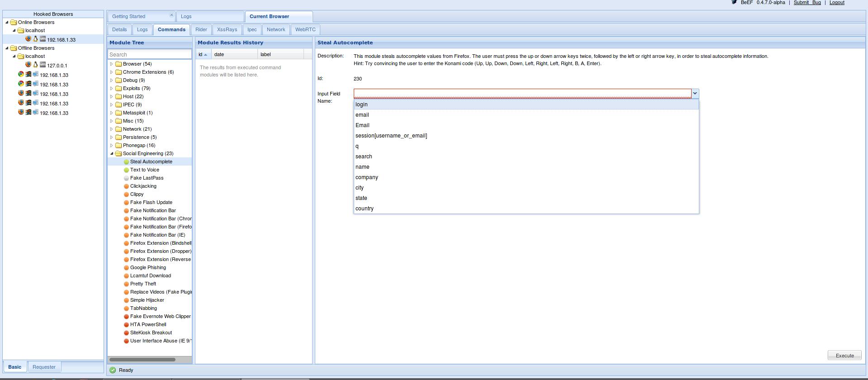Screen dimensions: 868x380
Task: Click the green Ready checkmark status icon
Action: pyautogui.click(x=113, y=370)
